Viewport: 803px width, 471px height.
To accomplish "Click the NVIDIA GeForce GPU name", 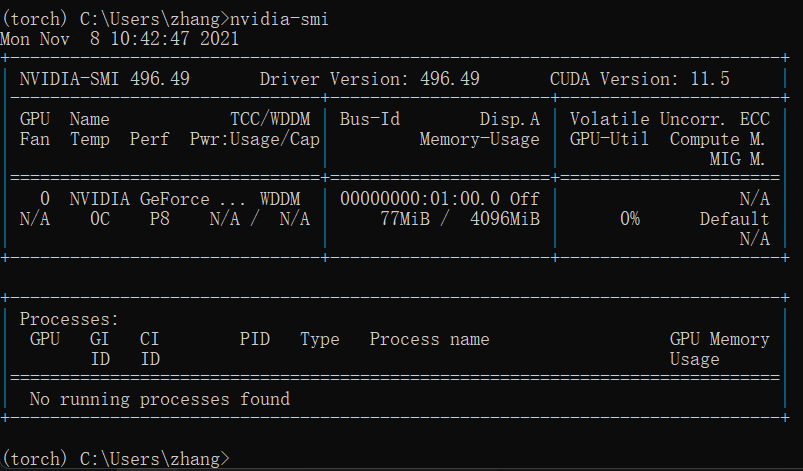I will [158, 199].
